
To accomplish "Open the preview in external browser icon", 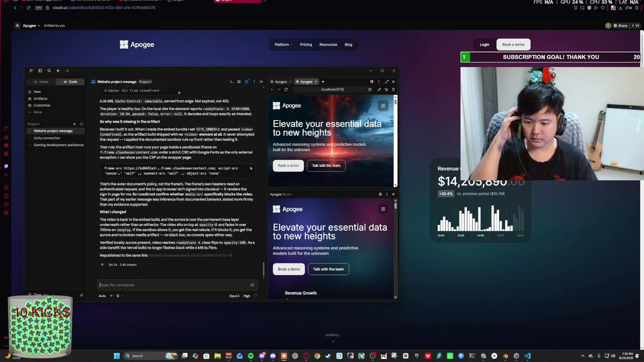I will pyautogui.click(x=370, y=89).
